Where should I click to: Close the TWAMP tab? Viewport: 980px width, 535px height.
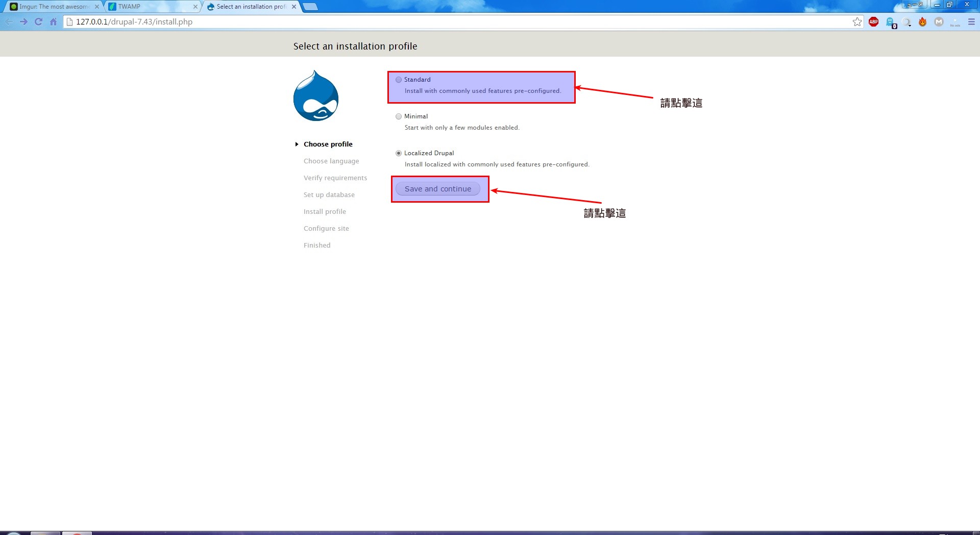point(195,7)
